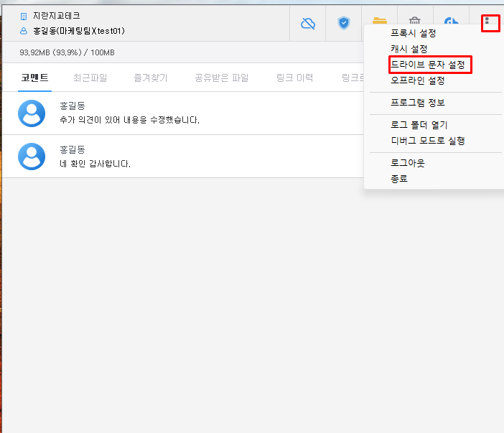
Task: Switch to the 공유받은 파일 tab
Action: pos(220,78)
